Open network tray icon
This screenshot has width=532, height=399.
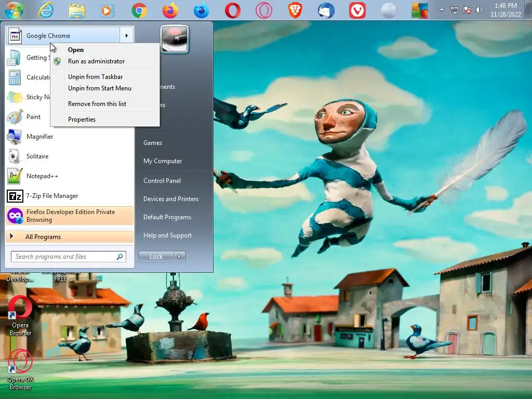[454, 10]
